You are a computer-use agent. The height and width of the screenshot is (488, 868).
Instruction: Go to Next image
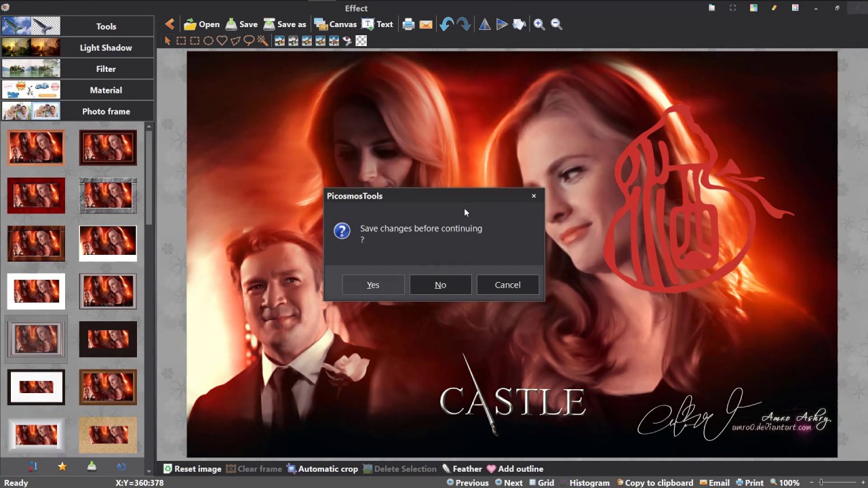click(x=509, y=483)
